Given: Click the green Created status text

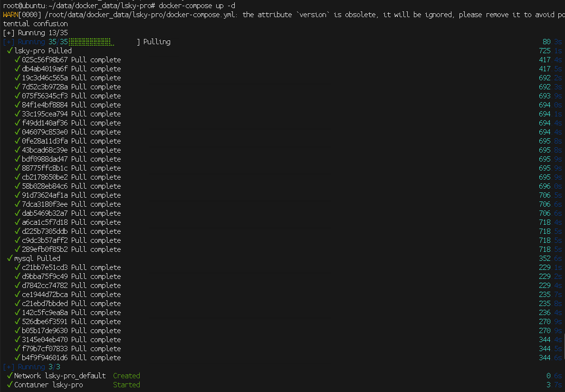Looking at the screenshot, I should (126, 376).
